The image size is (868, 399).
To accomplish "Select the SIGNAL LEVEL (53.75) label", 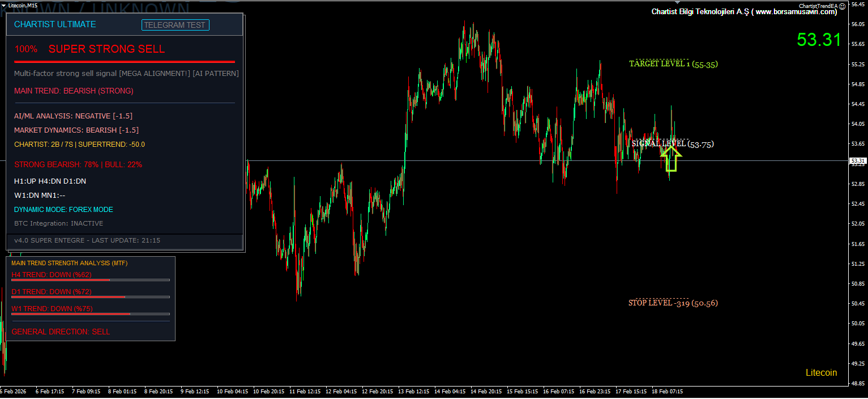I will (x=672, y=144).
